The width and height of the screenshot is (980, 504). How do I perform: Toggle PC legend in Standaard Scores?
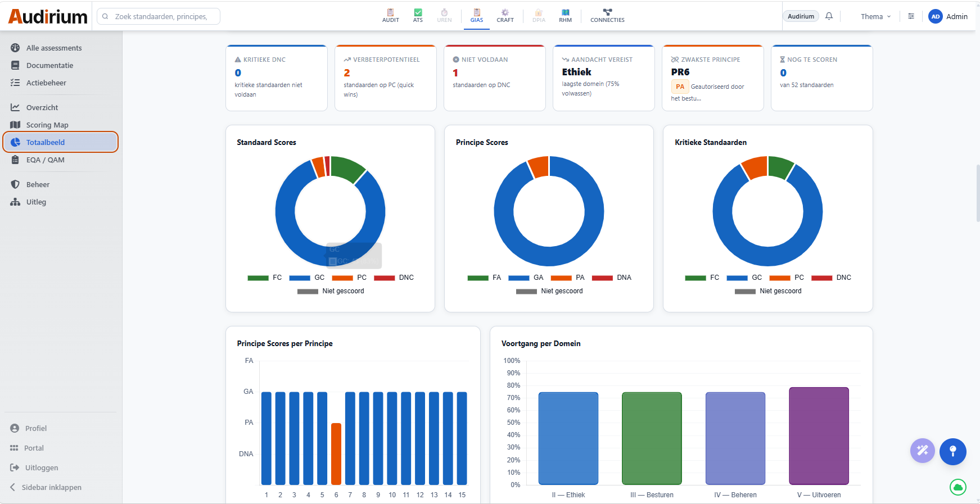(x=349, y=278)
